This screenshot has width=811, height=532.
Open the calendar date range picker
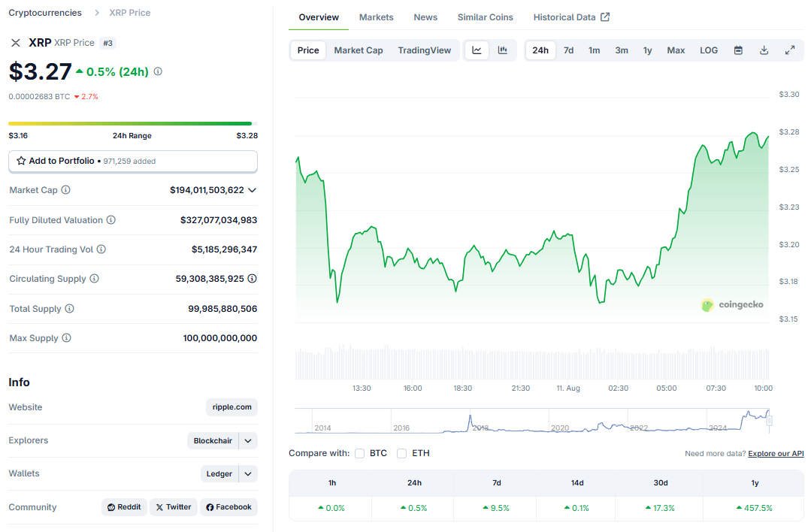pos(738,50)
